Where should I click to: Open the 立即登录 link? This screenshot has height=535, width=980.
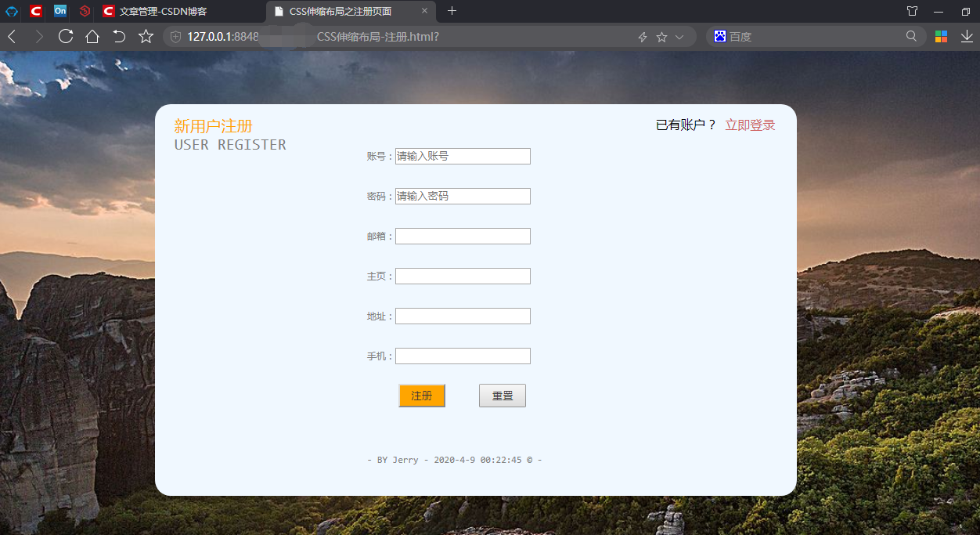tap(749, 125)
